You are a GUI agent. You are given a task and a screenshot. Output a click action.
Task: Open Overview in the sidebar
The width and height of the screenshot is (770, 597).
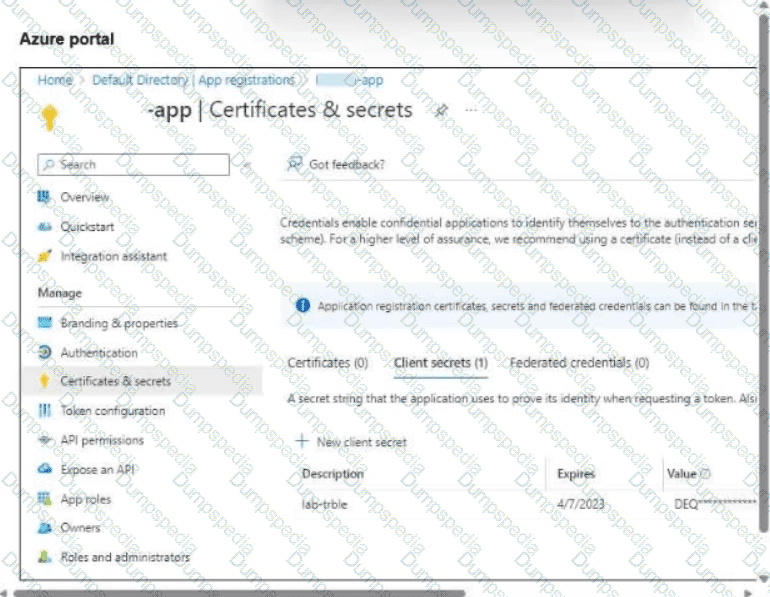tap(84, 197)
